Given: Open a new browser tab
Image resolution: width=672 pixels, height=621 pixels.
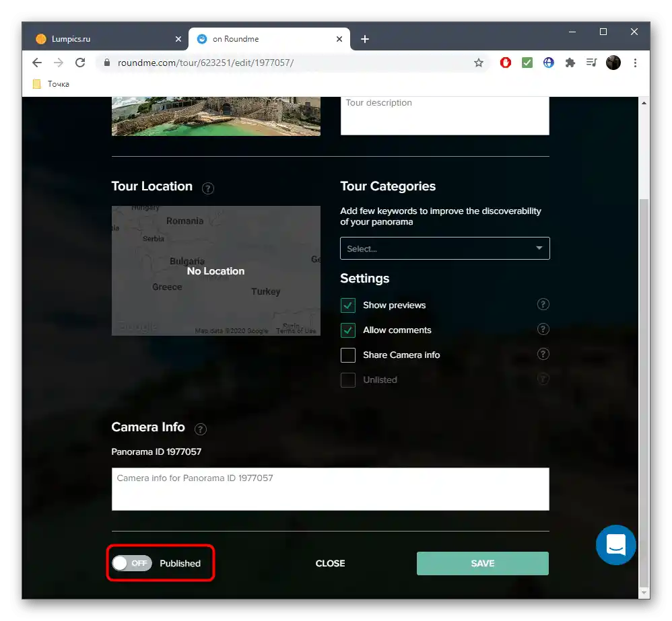Looking at the screenshot, I should (x=365, y=39).
